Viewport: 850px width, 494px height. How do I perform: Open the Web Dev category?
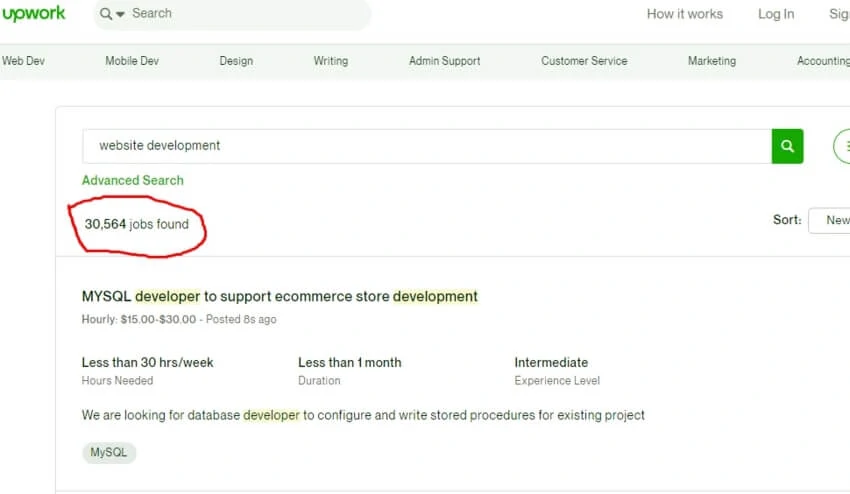click(23, 61)
